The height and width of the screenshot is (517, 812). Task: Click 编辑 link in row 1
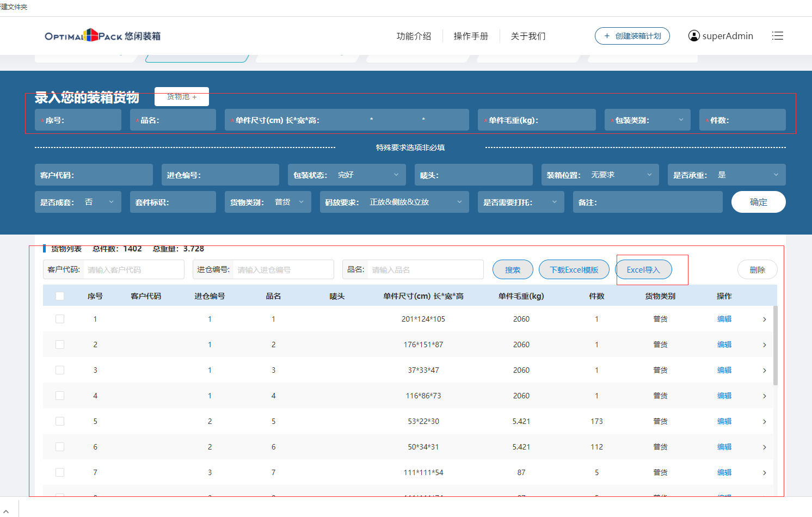point(724,319)
